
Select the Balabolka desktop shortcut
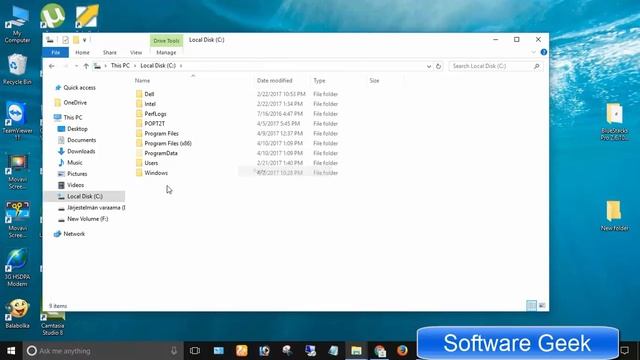click(18, 313)
